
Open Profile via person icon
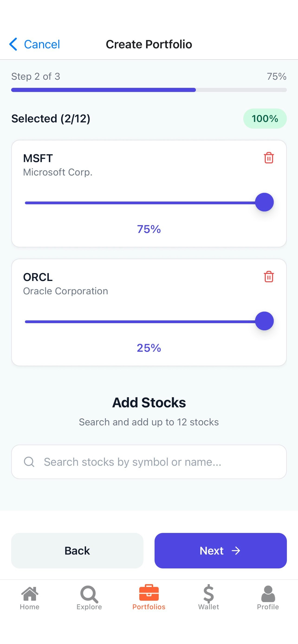coord(268,594)
